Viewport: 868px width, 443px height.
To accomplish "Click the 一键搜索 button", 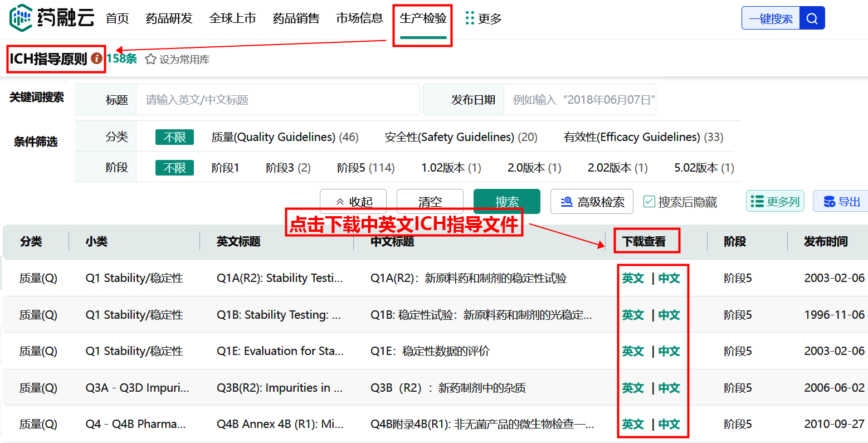I will tap(771, 18).
